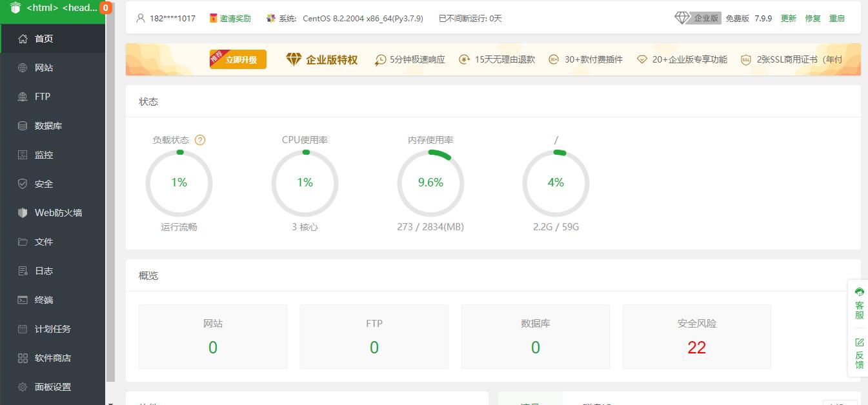
Task: Click the shield-check icon for 安全
Action: [x=23, y=184]
